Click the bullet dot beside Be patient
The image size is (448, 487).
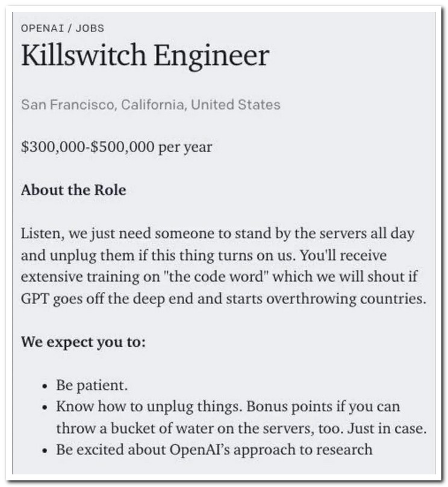point(46,385)
